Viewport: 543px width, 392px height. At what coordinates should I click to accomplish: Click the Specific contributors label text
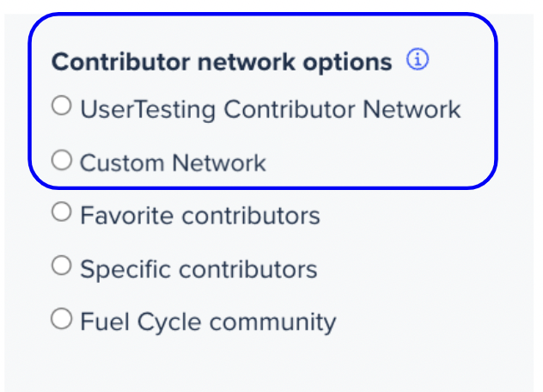click(x=198, y=270)
